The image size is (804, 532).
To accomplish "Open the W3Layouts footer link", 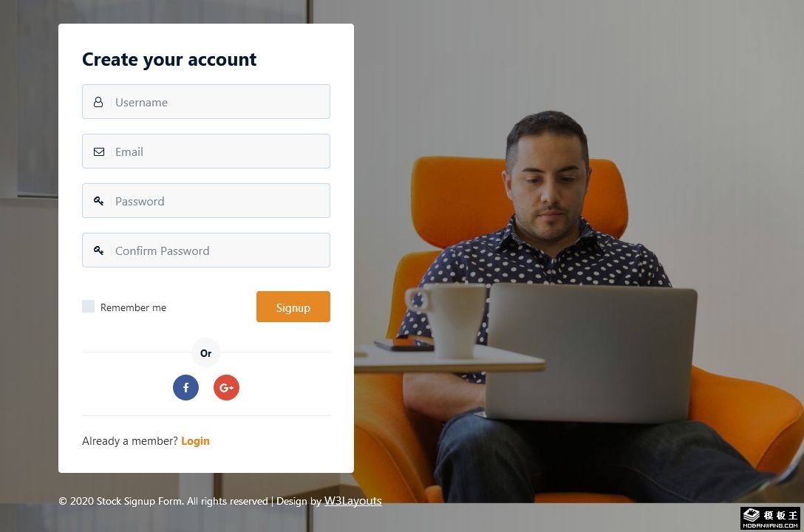I will [x=352, y=501].
